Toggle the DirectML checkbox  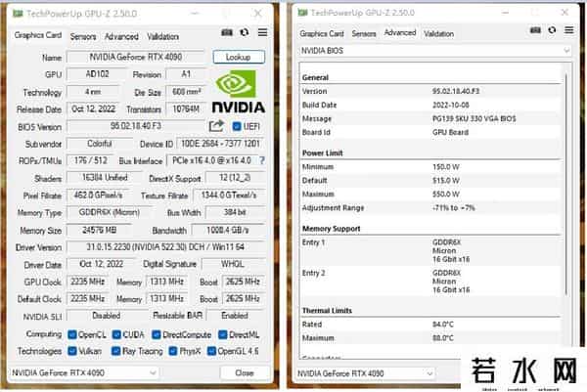[223, 334]
